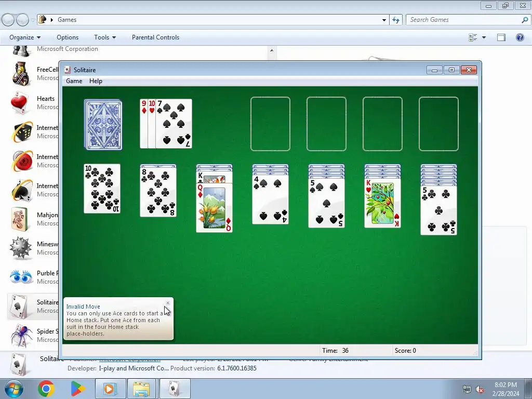The width and height of the screenshot is (532, 399).
Task: Click the Search Games input field
Action: pos(463,20)
